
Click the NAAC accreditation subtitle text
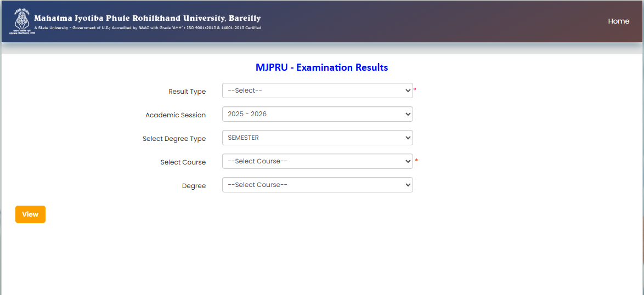[x=148, y=28]
